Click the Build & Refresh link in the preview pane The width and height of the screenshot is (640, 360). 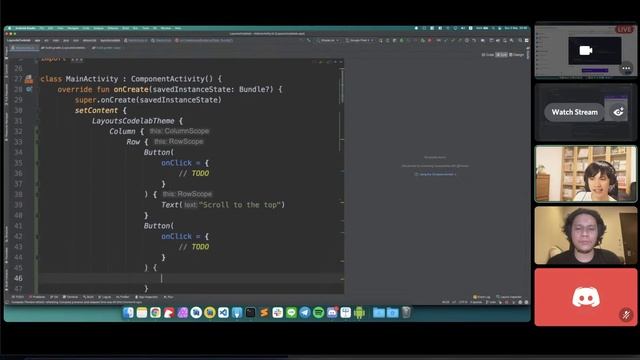pyautogui.click(x=436, y=174)
